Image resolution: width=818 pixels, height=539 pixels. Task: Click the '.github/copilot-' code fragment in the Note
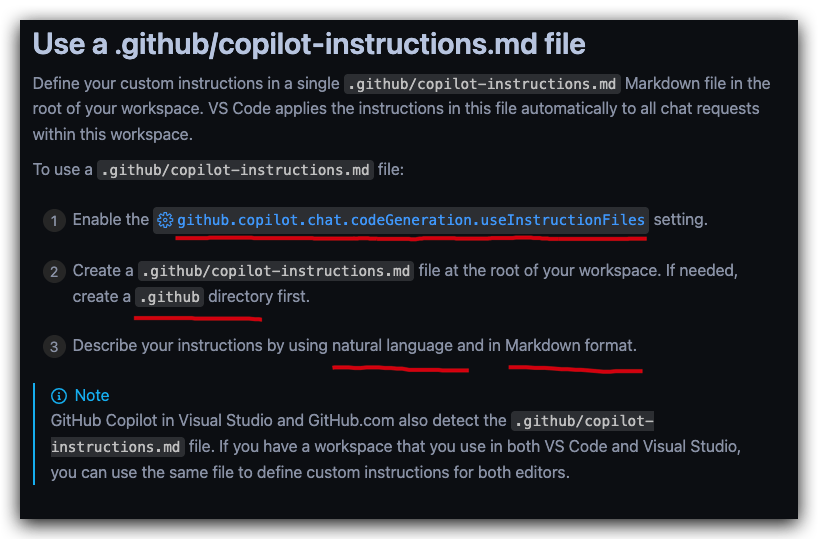pos(583,421)
